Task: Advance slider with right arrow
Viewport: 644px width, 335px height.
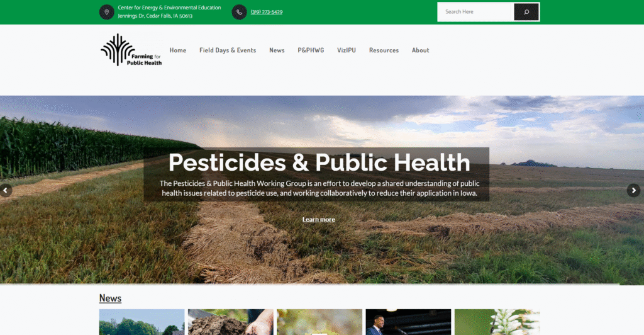Action: (634, 190)
